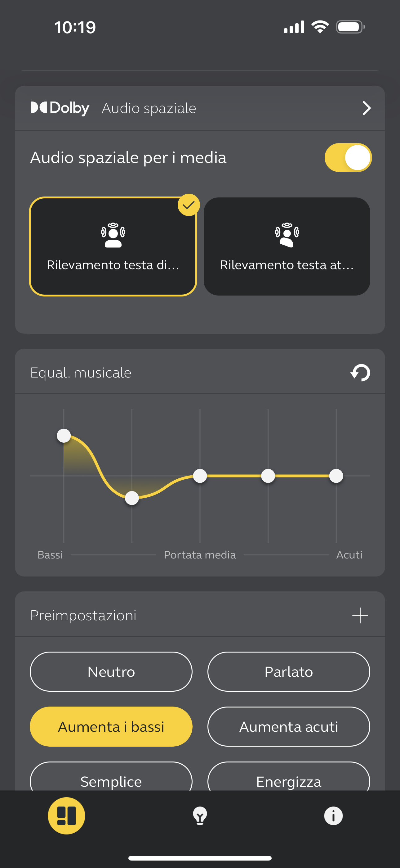Viewport: 400px width, 868px height.
Task: Reset the music equalizer with the circular arrow icon
Action: 360,373
